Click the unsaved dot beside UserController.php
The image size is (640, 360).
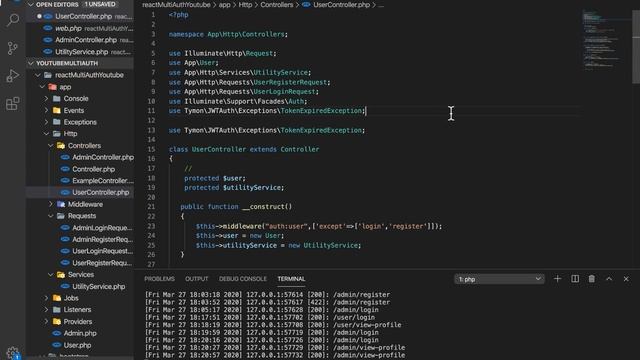click(x=39, y=16)
